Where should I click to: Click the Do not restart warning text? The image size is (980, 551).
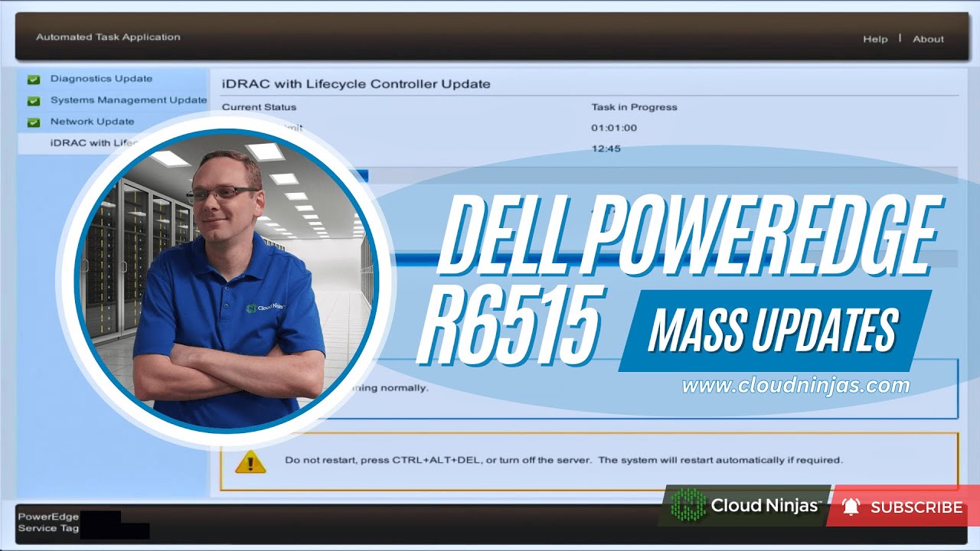pos(563,461)
